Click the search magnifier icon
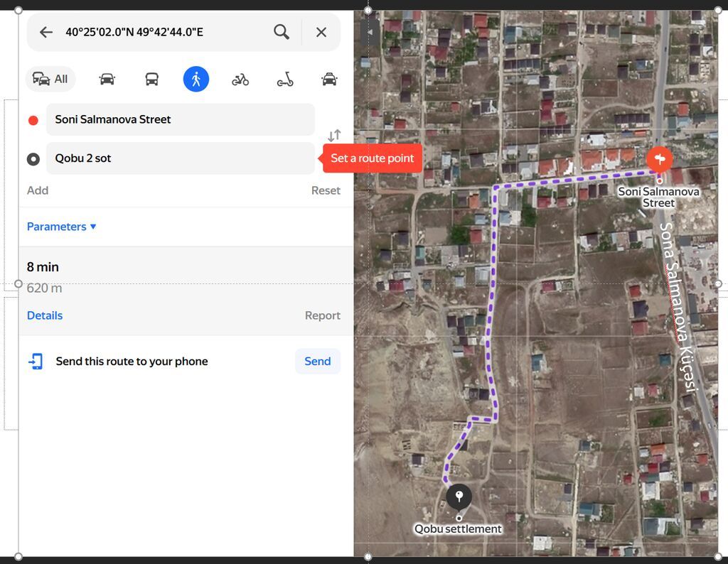The height and width of the screenshot is (564, 728). pos(282,32)
